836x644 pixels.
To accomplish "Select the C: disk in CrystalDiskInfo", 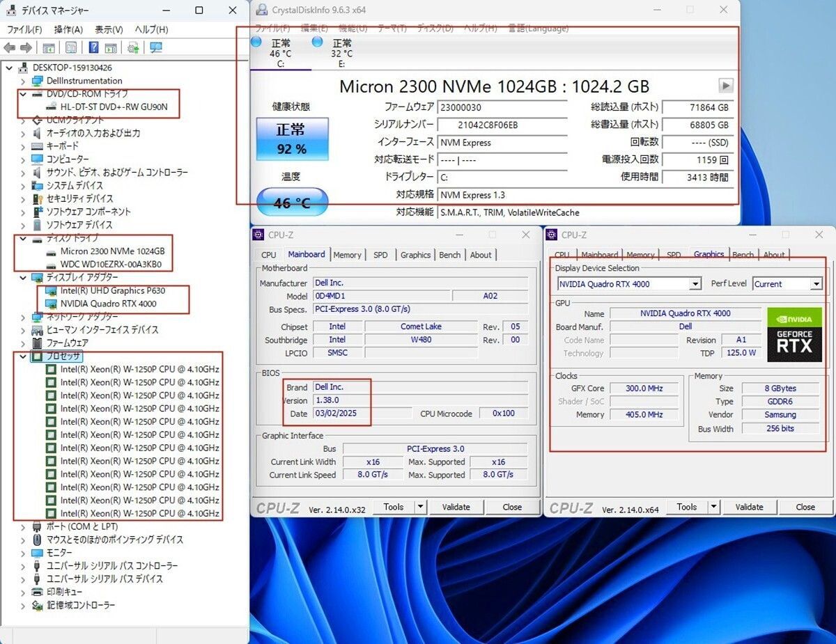I will 280,54.
